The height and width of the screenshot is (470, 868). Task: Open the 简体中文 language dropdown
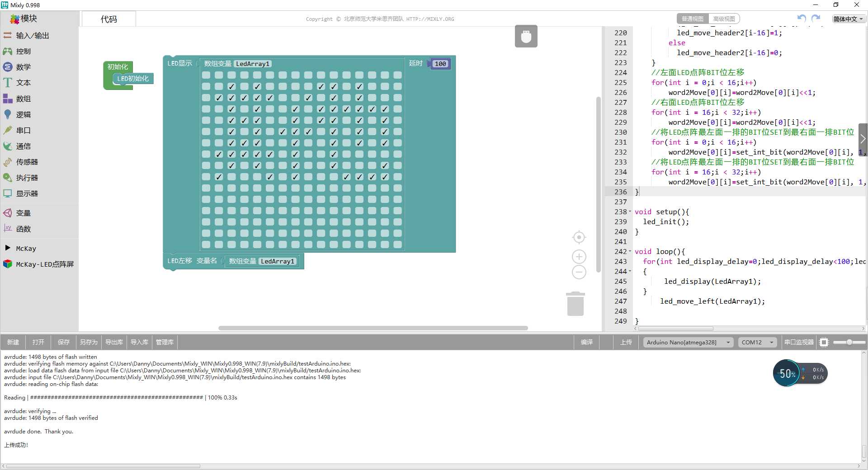(x=849, y=19)
